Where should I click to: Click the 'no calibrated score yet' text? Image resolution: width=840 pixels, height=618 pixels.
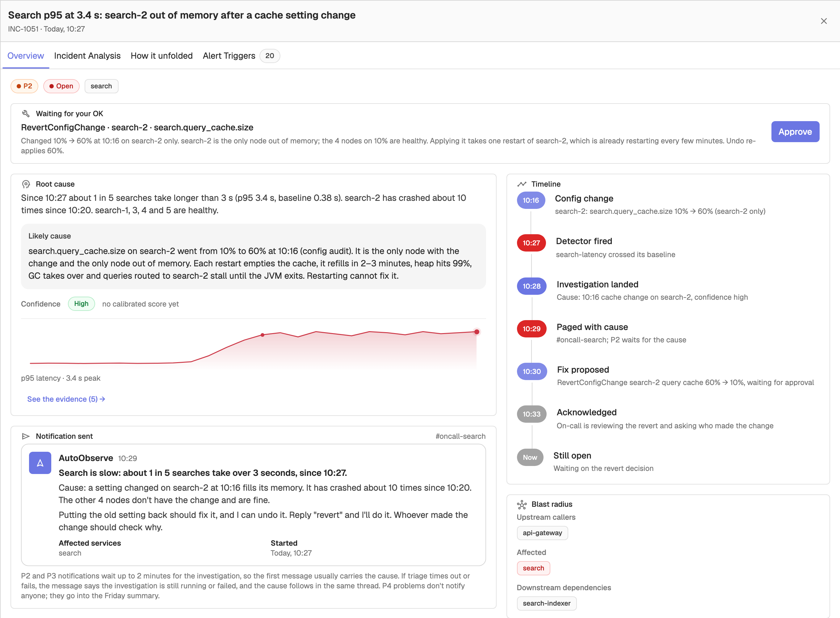click(x=141, y=304)
